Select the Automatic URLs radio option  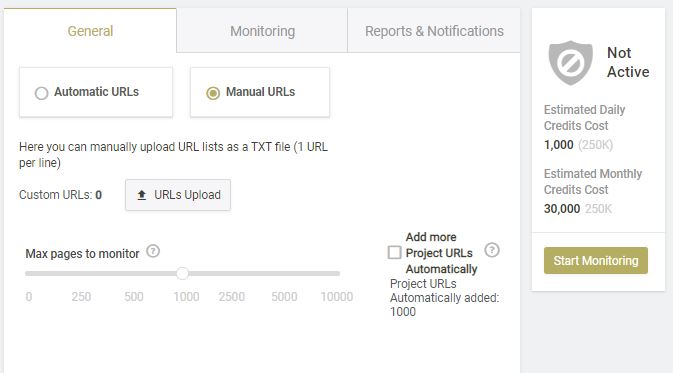coord(42,93)
